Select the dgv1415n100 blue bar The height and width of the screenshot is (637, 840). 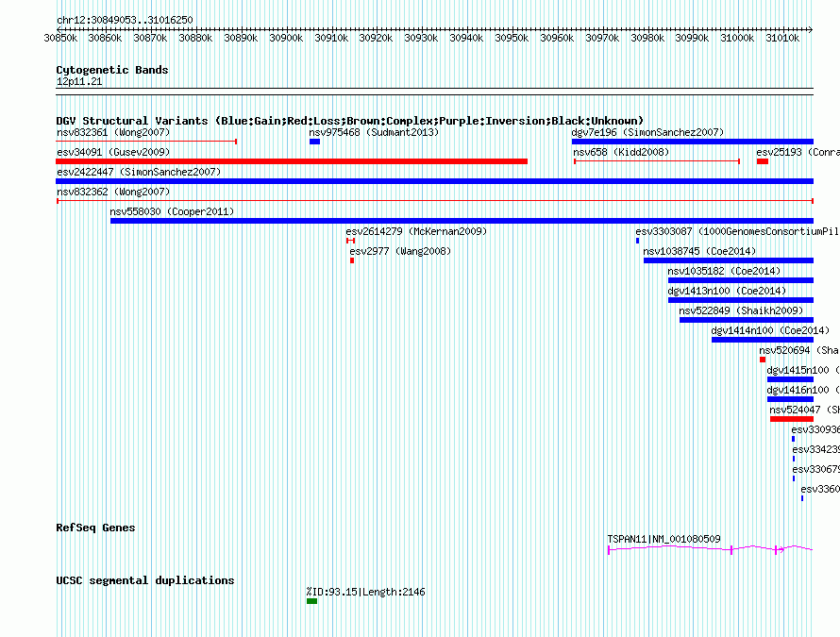click(x=790, y=379)
